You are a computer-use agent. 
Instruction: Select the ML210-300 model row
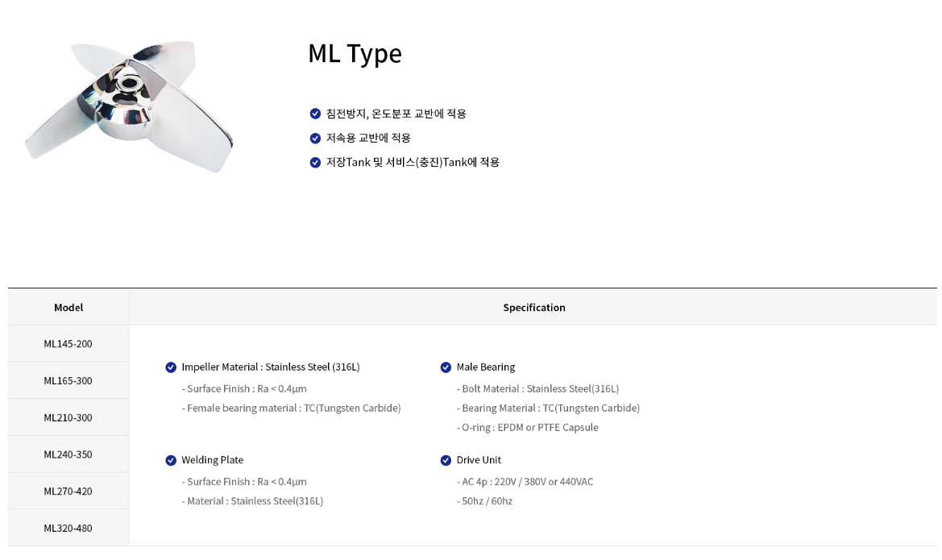point(68,417)
